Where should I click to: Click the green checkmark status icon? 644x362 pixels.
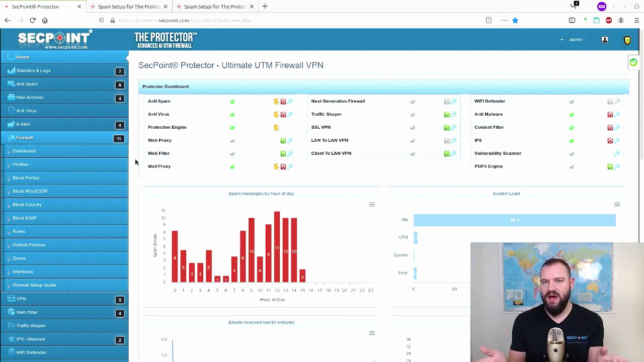(x=633, y=63)
